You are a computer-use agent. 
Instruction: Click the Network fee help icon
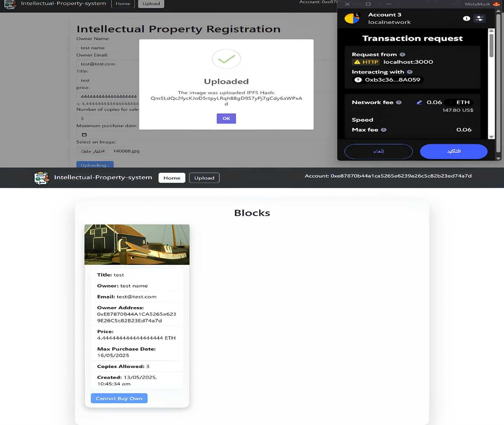pos(399,102)
